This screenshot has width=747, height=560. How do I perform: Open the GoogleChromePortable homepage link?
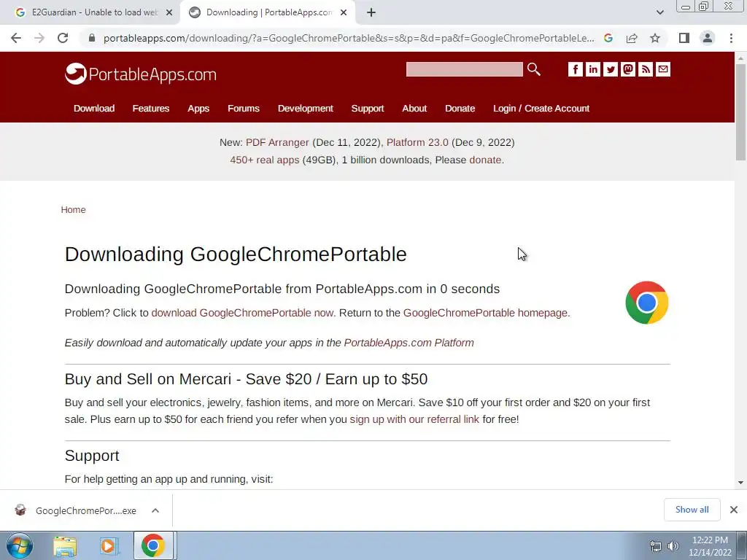pos(485,313)
